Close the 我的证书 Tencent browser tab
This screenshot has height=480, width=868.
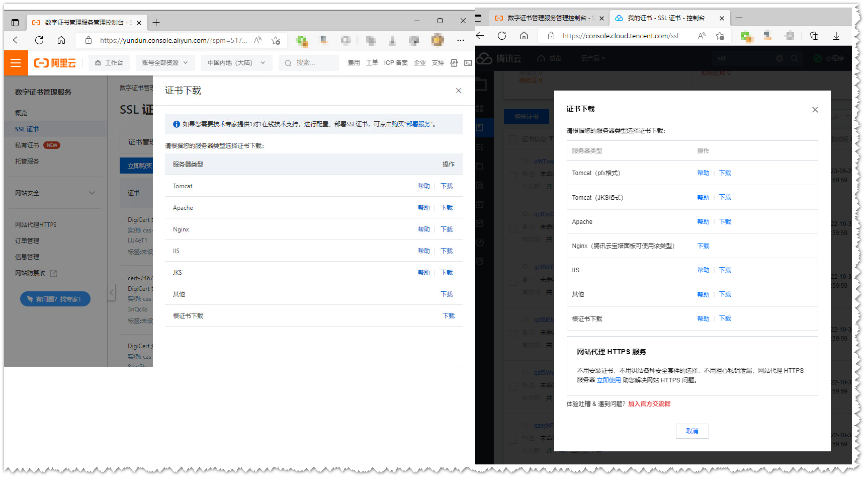(x=722, y=18)
